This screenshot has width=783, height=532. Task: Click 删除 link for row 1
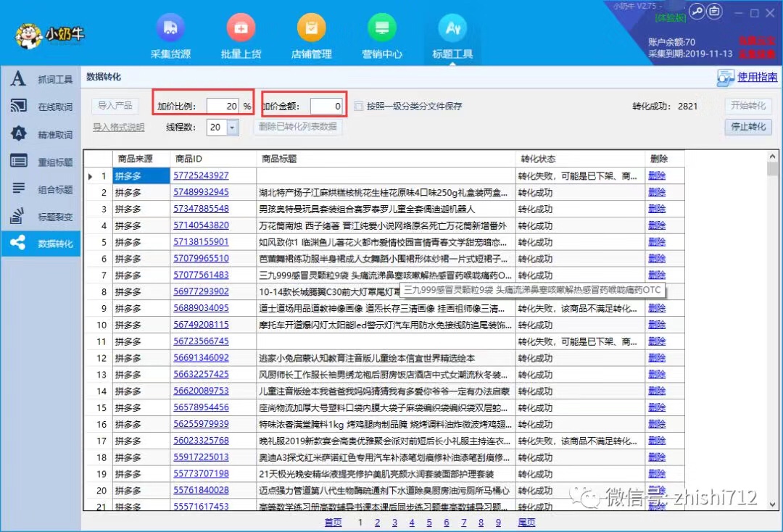tap(657, 175)
